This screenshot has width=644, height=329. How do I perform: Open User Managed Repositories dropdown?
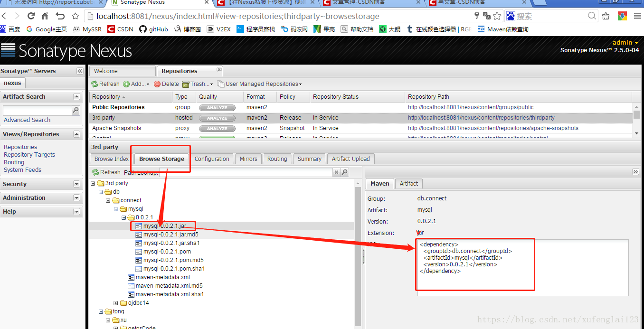[x=259, y=84]
